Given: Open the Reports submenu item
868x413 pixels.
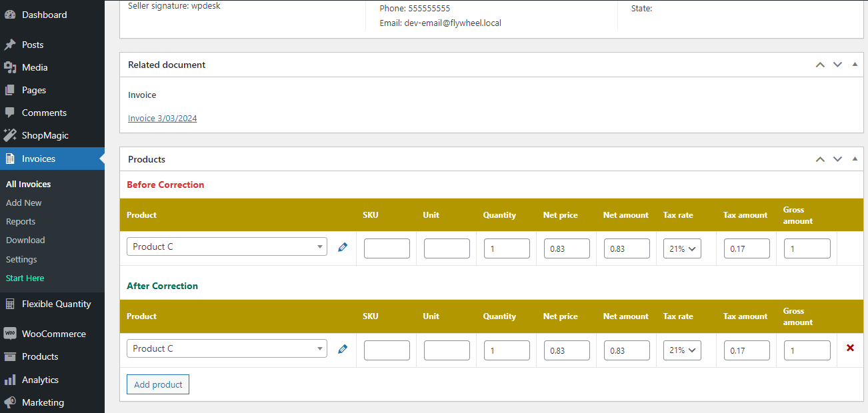Looking at the screenshot, I should click(21, 221).
